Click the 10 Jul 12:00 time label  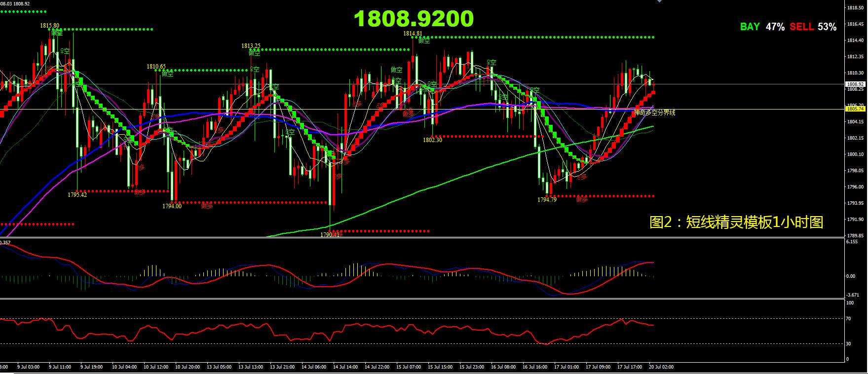(x=156, y=367)
